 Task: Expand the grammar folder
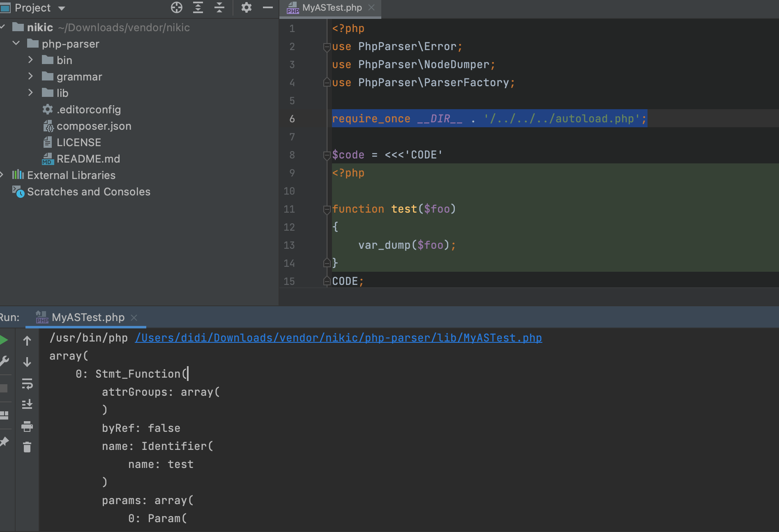point(30,76)
